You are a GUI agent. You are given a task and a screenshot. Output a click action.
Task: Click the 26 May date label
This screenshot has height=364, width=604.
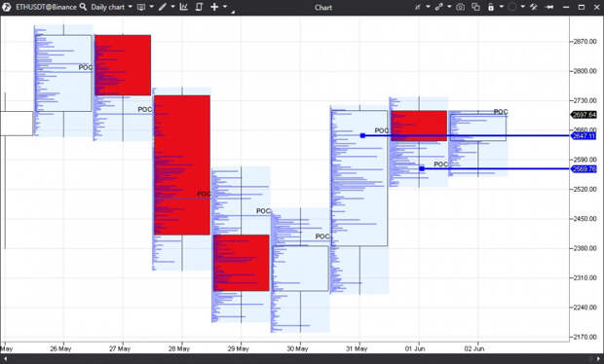(60, 348)
